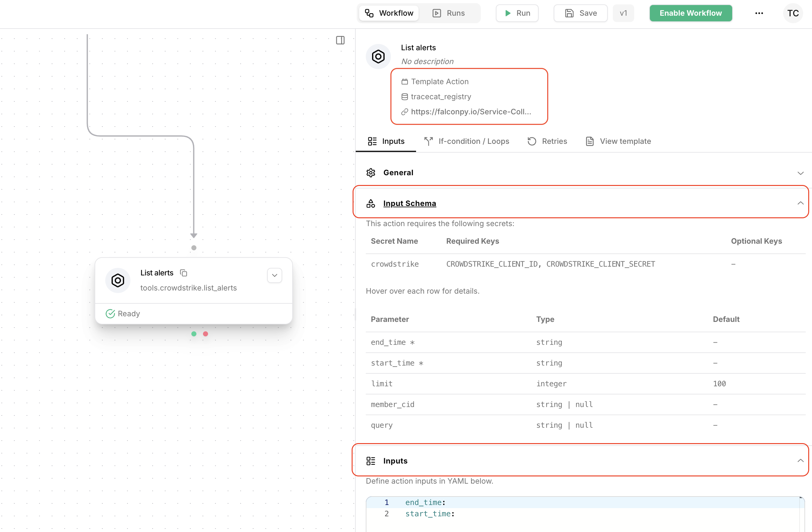Expand the General section chevron
812x532 pixels.
(x=800, y=173)
